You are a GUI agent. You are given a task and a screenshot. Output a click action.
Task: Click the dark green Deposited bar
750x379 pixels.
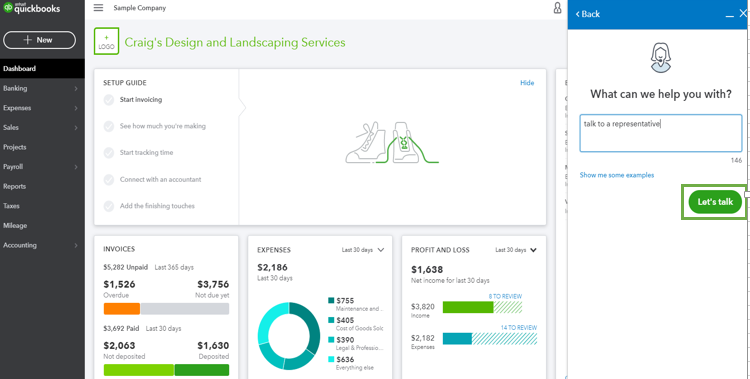202,370
